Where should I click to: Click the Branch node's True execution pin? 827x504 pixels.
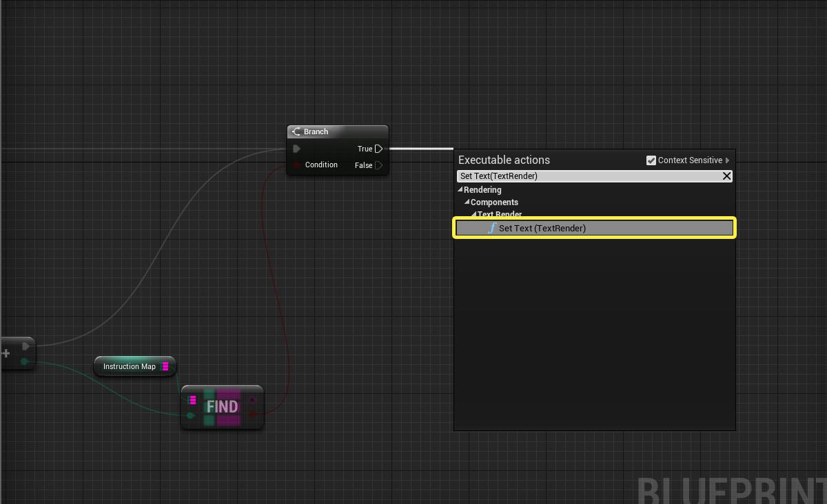pos(378,149)
